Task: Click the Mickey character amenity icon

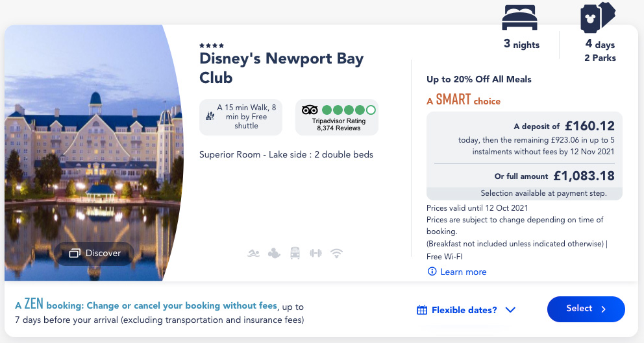Action: (274, 253)
